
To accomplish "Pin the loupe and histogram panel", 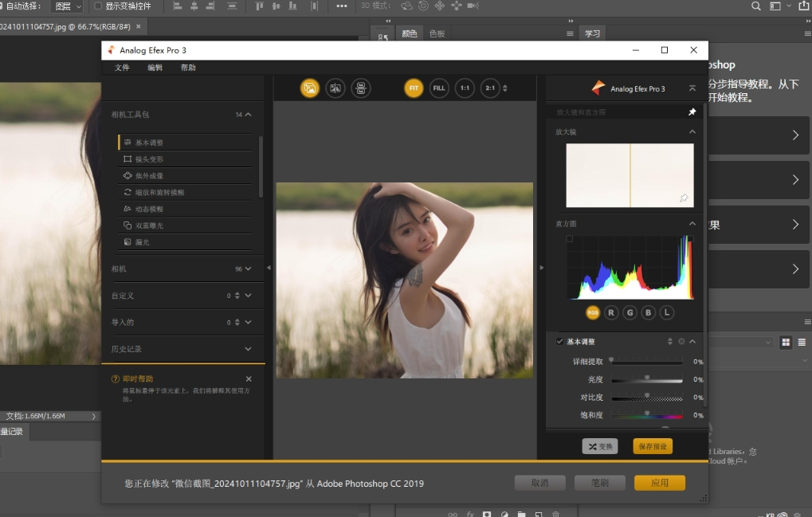I will (x=692, y=112).
